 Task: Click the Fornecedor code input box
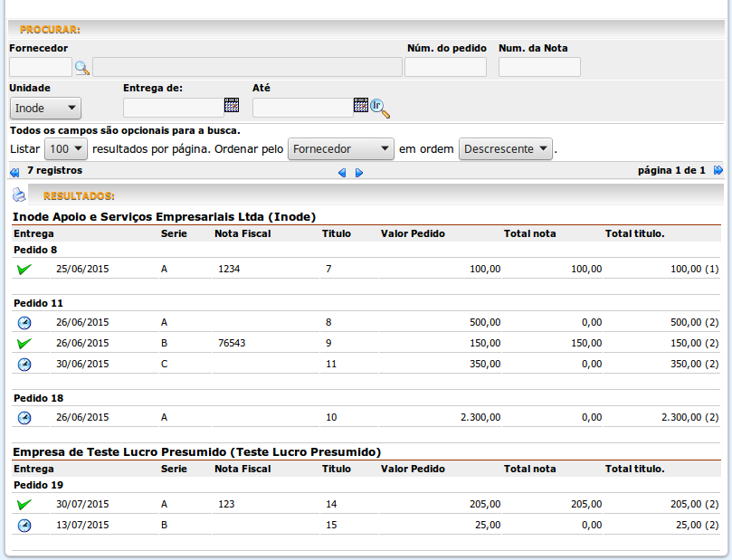[40, 67]
